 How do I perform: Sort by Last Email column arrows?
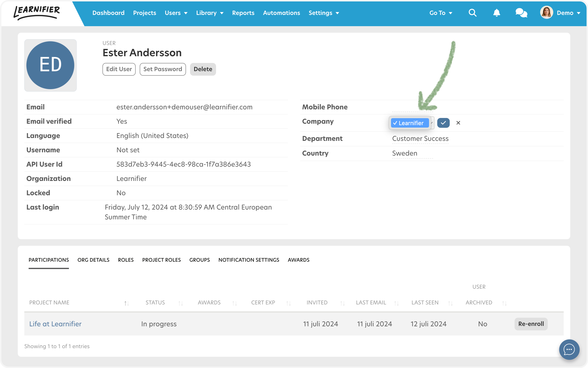[x=396, y=303]
